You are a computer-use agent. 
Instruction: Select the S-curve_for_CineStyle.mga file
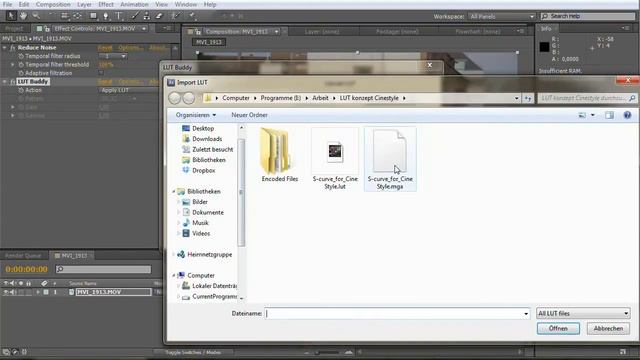(390, 159)
